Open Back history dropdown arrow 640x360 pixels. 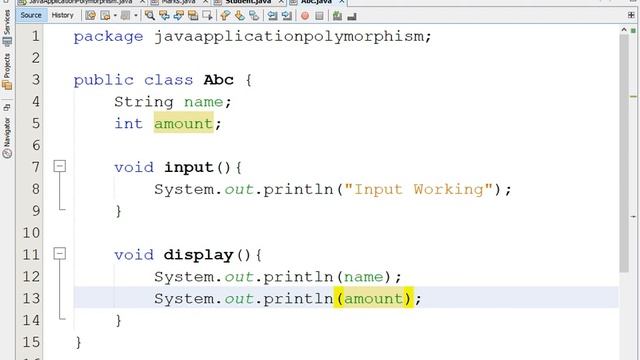[x=115, y=16]
